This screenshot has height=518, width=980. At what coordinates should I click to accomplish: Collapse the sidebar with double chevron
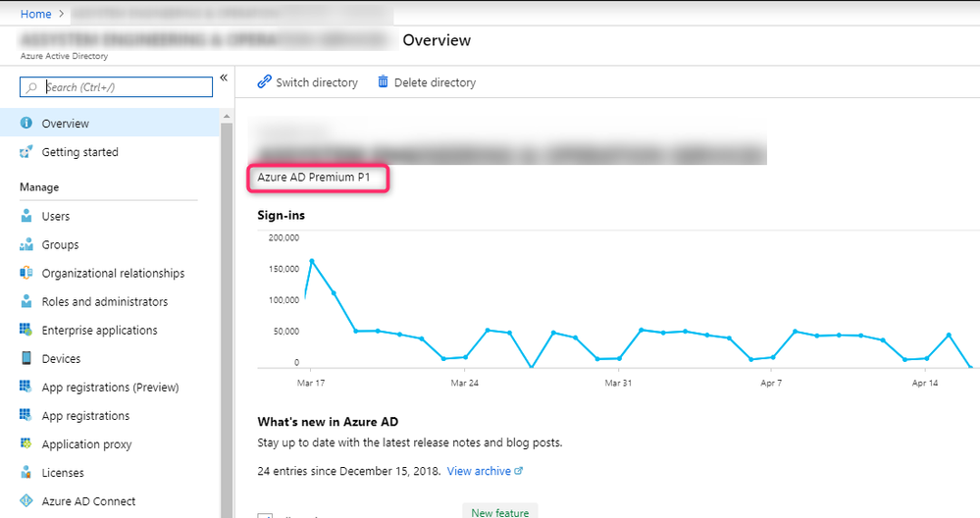click(x=224, y=78)
